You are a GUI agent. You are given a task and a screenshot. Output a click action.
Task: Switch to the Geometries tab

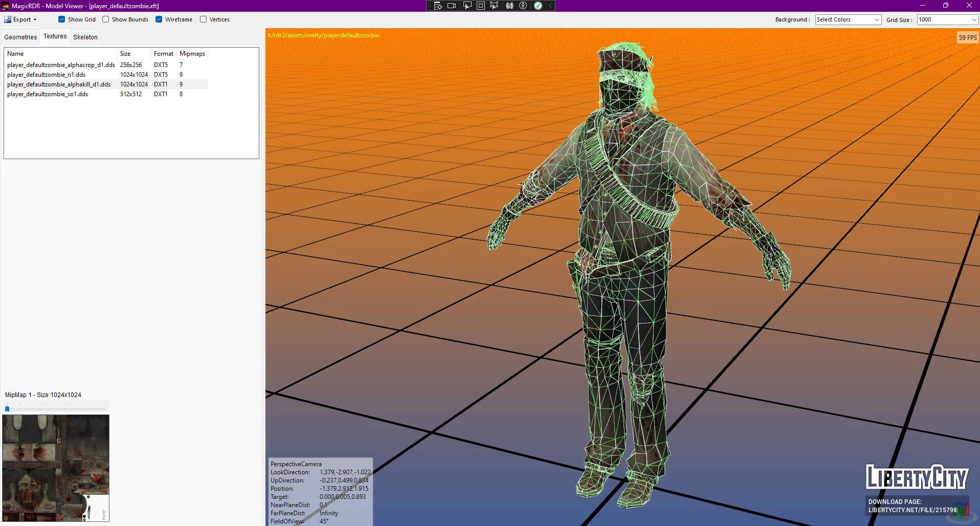20,37
